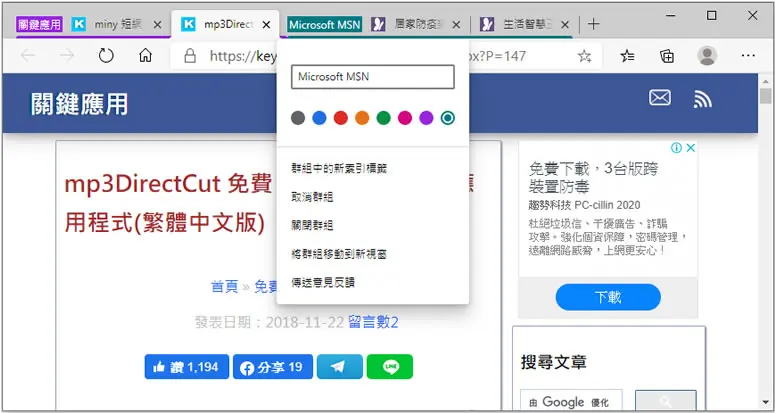Share the article via the Telegram button
775x413 pixels.
tap(340, 367)
